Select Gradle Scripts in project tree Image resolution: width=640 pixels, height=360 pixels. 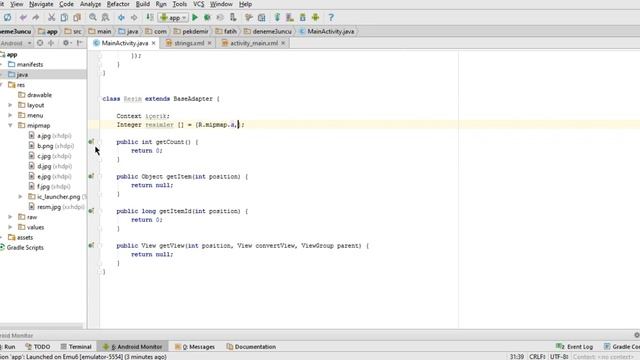(x=21, y=247)
